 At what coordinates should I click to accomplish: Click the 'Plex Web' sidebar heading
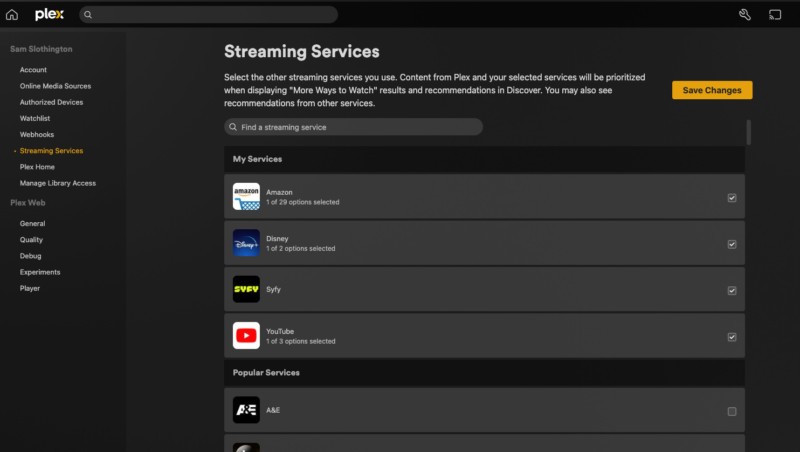28,203
